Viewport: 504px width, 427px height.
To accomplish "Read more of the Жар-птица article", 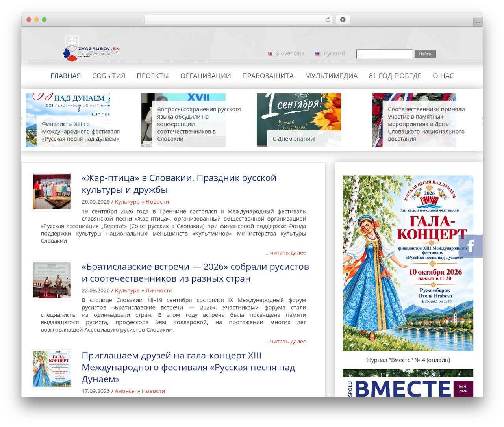I will 285,253.
